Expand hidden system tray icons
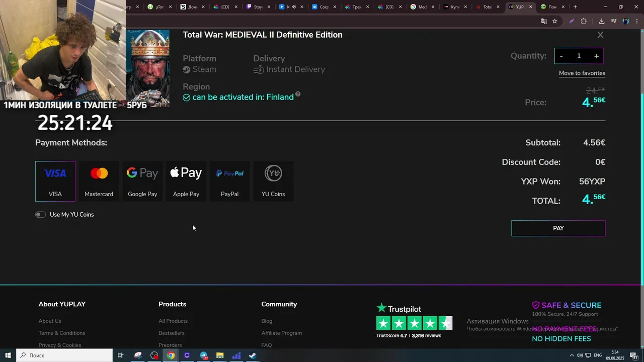This screenshot has height=362, width=644. [x=572, y=355]
